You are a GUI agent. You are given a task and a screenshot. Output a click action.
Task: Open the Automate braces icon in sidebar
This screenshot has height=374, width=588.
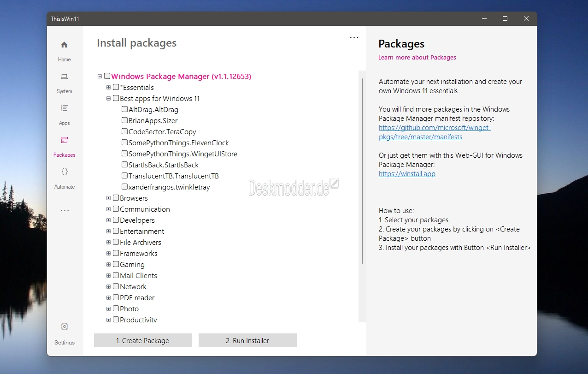65,172
